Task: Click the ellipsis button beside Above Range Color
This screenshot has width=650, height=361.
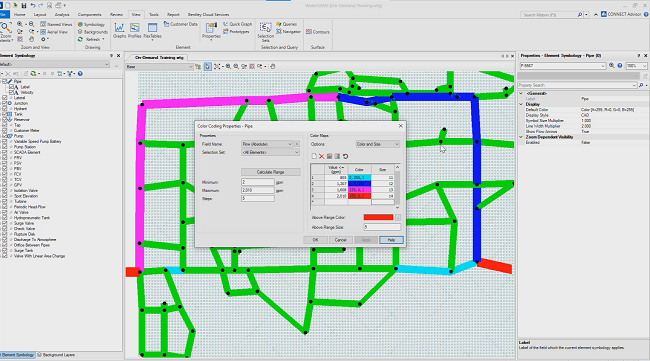Action: (398, 218)
